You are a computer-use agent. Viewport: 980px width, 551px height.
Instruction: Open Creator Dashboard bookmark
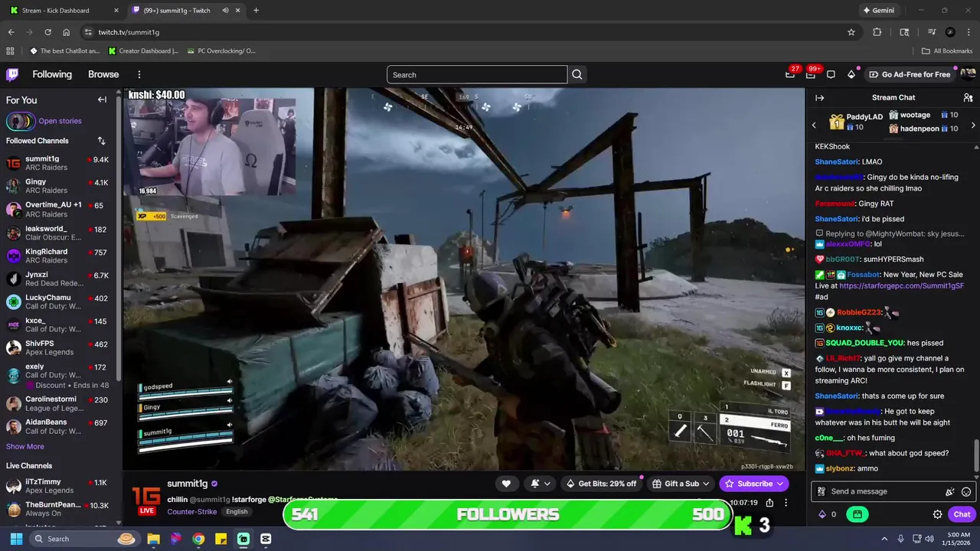pos(143,51)
